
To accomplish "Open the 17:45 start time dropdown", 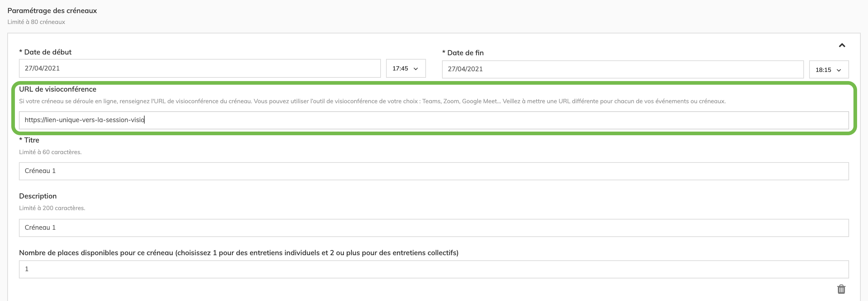I will tap(405, 68).
